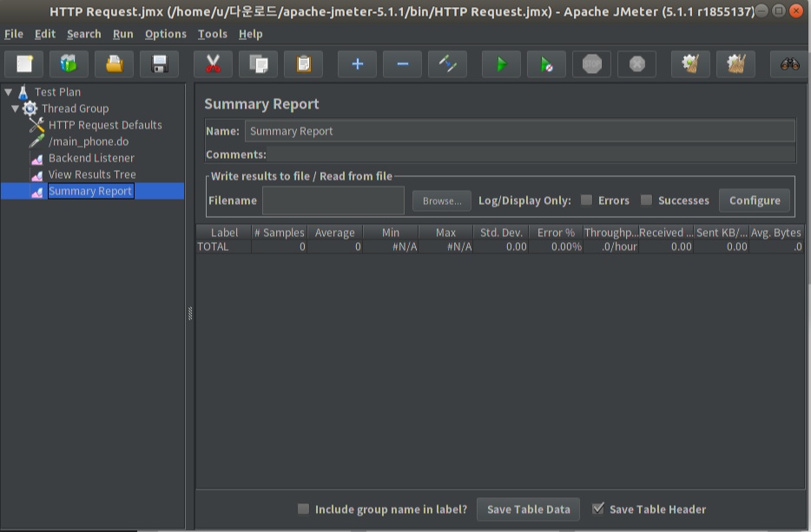Open the Templates toolbar icon
Viewport: 811px width, 532px height.
69,64
